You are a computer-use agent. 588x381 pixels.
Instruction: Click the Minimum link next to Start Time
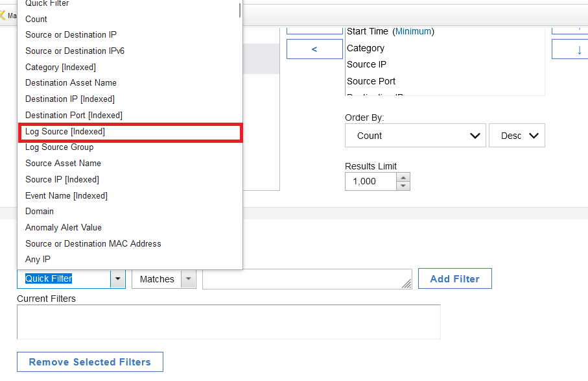(413, 31)
